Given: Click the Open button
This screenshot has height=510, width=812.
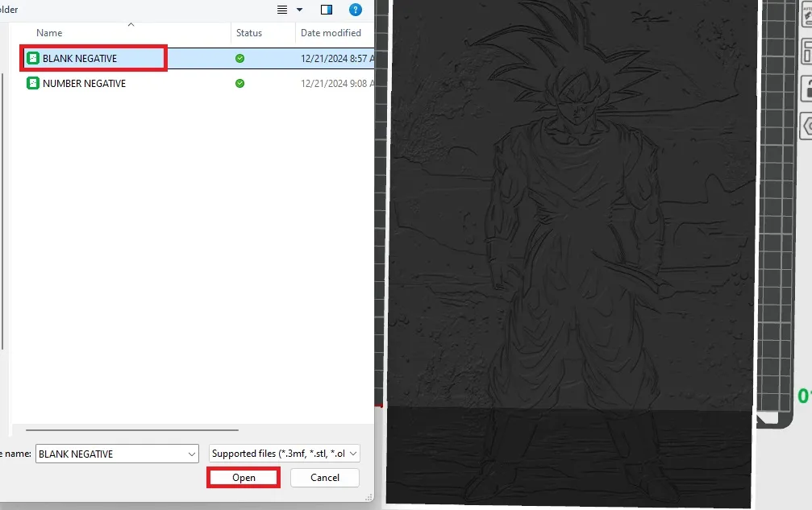Looking at the screenshot, I should pos(244,478).
